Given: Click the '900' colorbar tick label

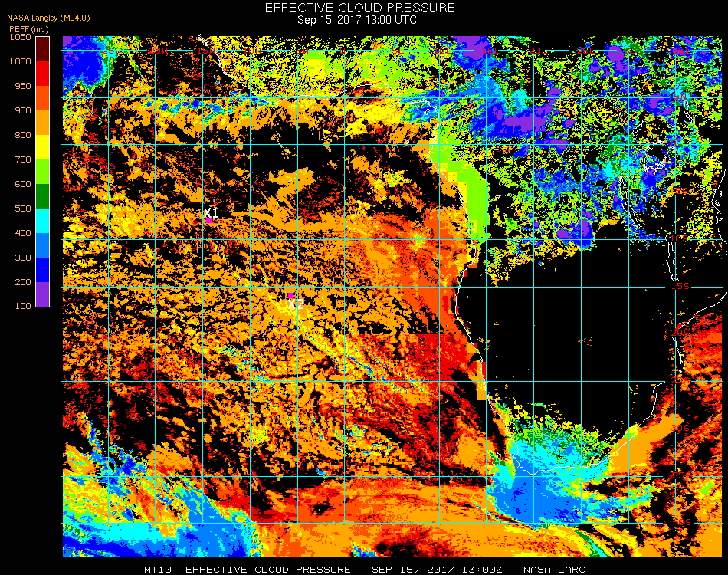Looking at the screenshot, I should 23,110.
